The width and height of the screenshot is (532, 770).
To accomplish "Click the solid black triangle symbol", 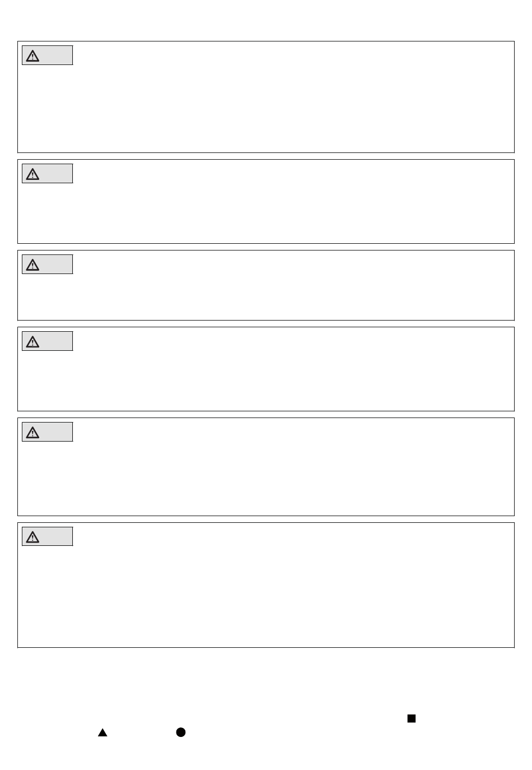I will pos(102,732).
